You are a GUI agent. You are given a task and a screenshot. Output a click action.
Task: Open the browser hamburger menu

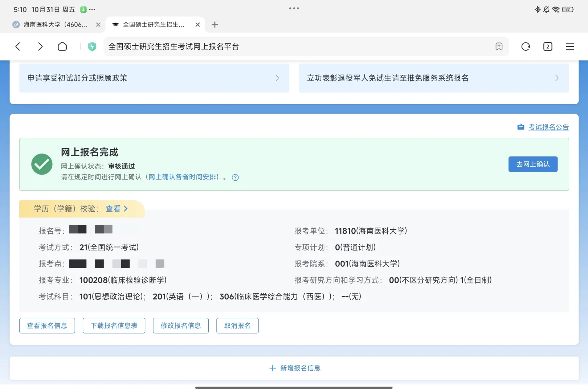pos(570,46)
